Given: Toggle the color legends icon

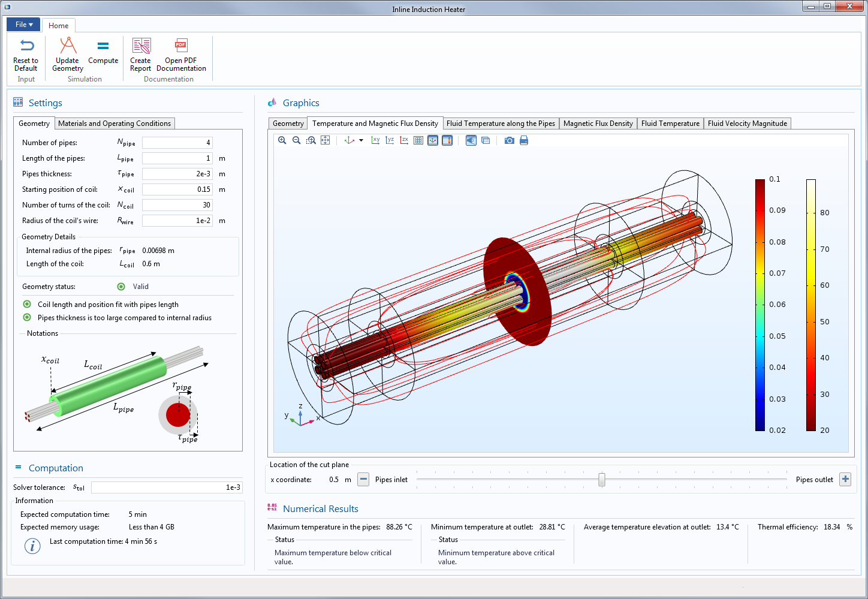Looking at the screenshot, I should point(447,140).
